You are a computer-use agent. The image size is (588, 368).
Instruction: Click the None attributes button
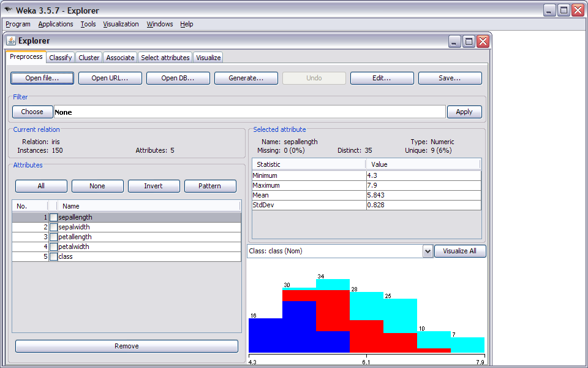(x=97, y=186)
